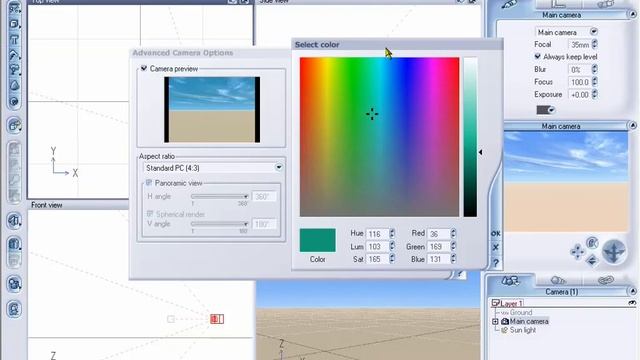Click the edit object cylinder icon
640x360 pixels.
14,244
